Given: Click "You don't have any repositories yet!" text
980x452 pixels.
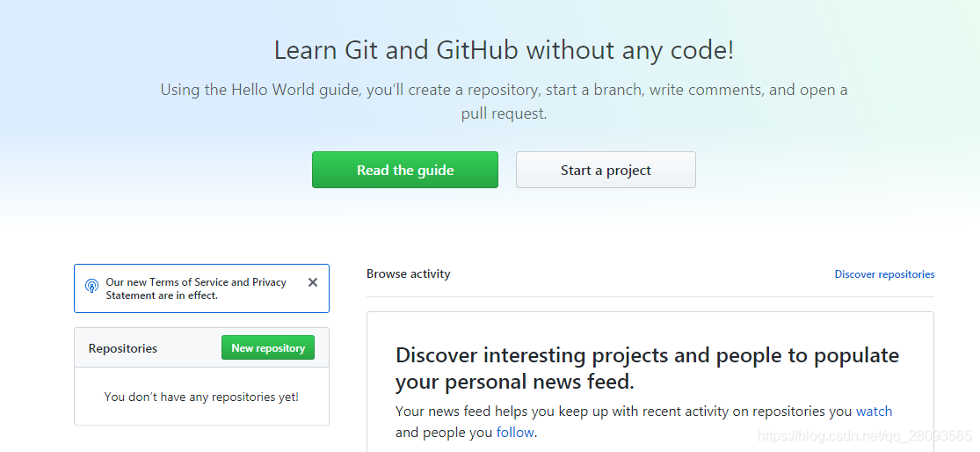Looking at the screenshot, I should click(x=201, y=397).
